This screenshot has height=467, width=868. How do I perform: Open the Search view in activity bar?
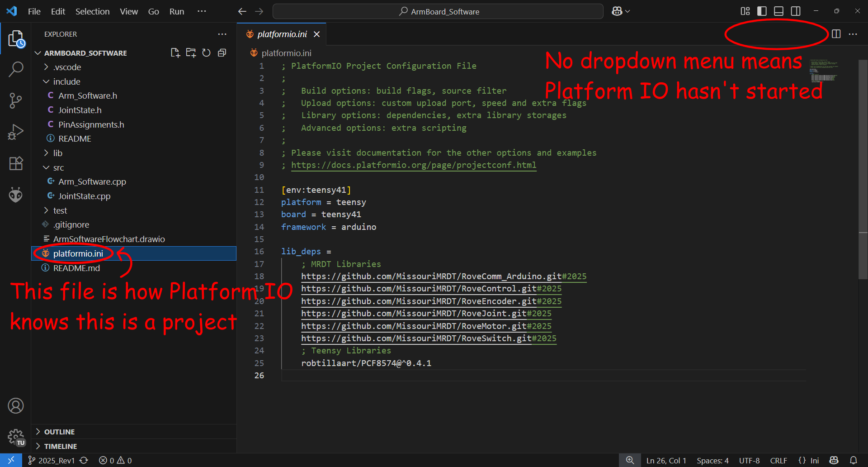point(15,69)
